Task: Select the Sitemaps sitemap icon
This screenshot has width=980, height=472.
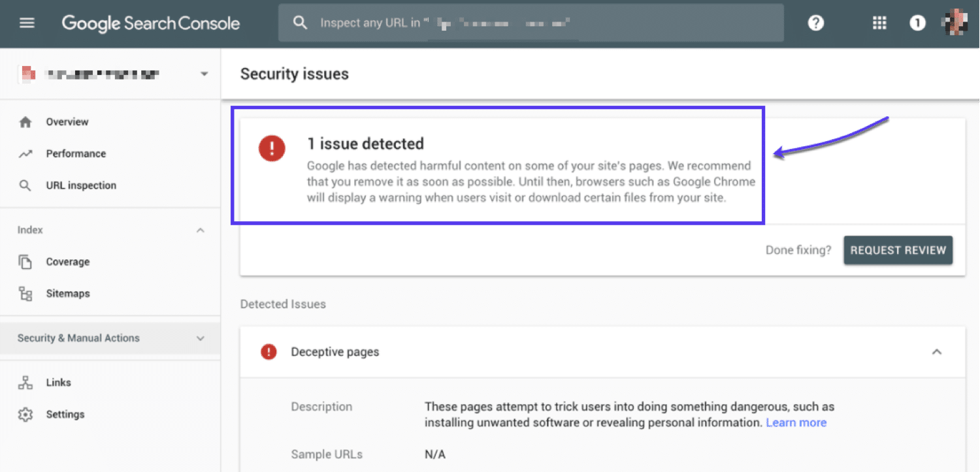Action: (x=25, y=293)
